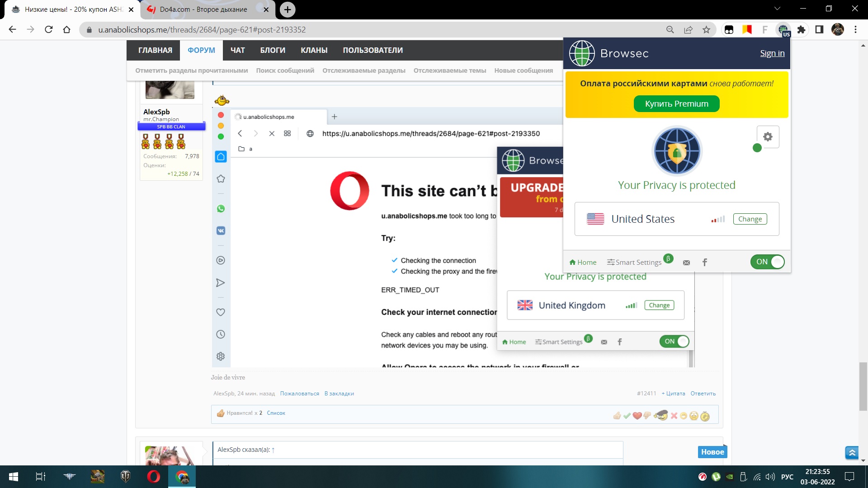Viewport: 868px width, 488px height.
Task: Open the ГЛАВНАЯ forum menu
Action: click(x=155, y=50)
